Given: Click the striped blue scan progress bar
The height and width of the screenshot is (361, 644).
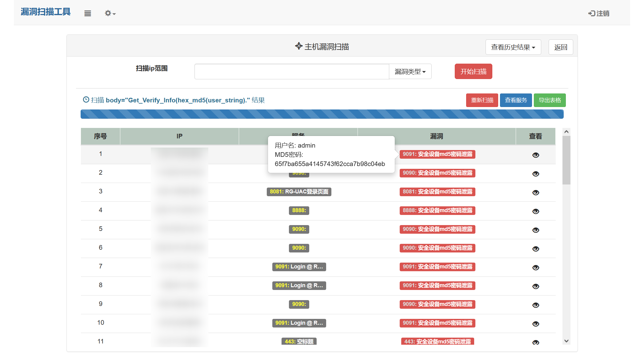Looking at the screenshot, I should [322, 114].
